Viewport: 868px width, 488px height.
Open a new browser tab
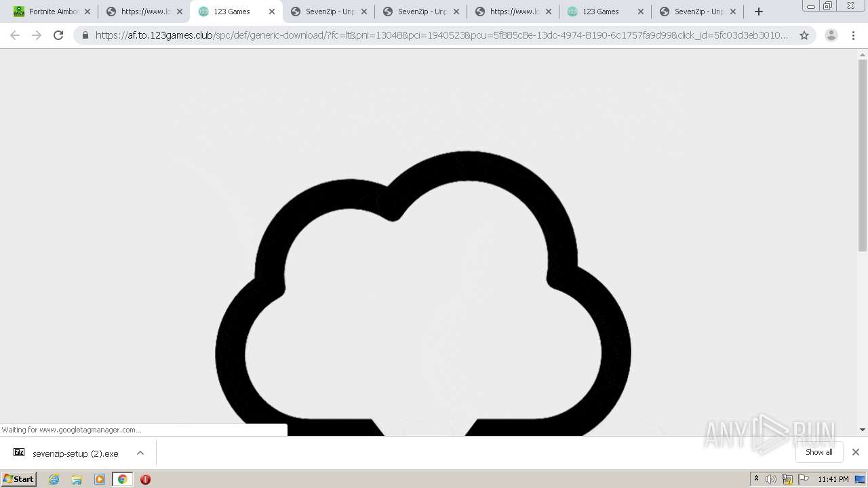(x=759, y=12)
